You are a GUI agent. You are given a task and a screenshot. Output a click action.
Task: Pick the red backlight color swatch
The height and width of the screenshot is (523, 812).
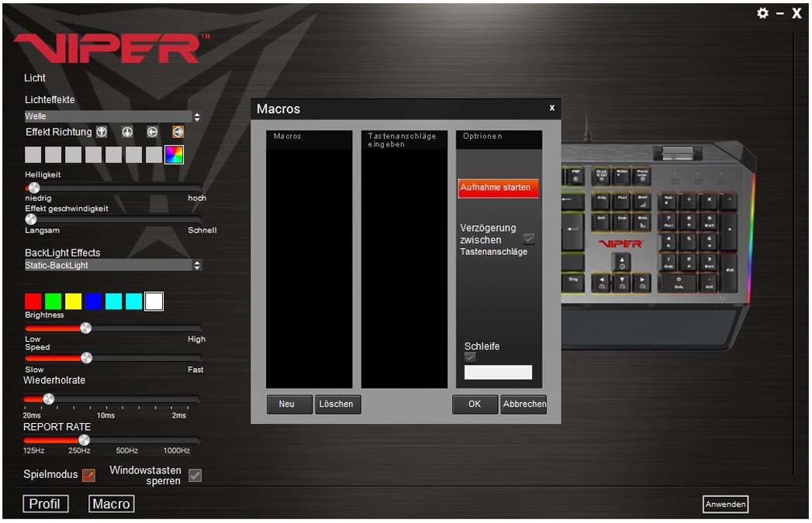coord(33,301)
